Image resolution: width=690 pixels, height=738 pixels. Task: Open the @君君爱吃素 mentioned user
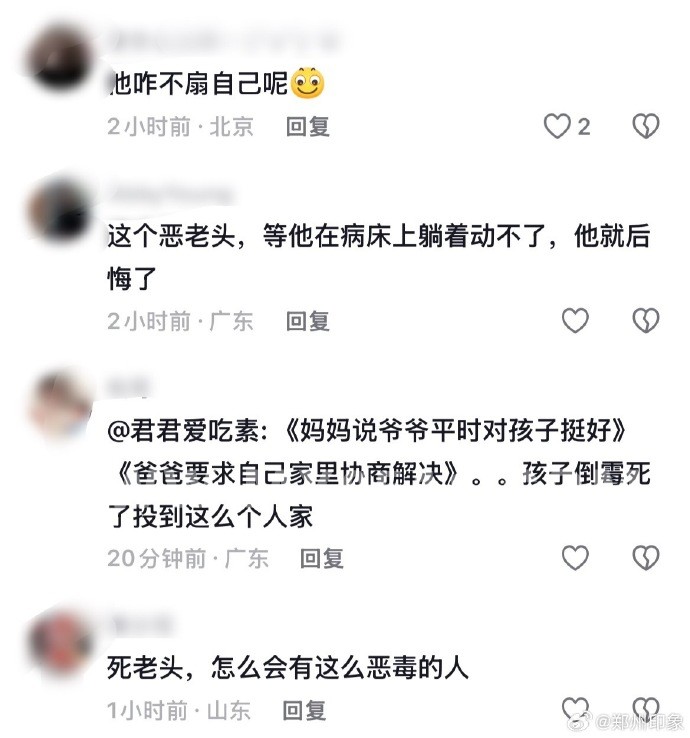click(188, 430)
